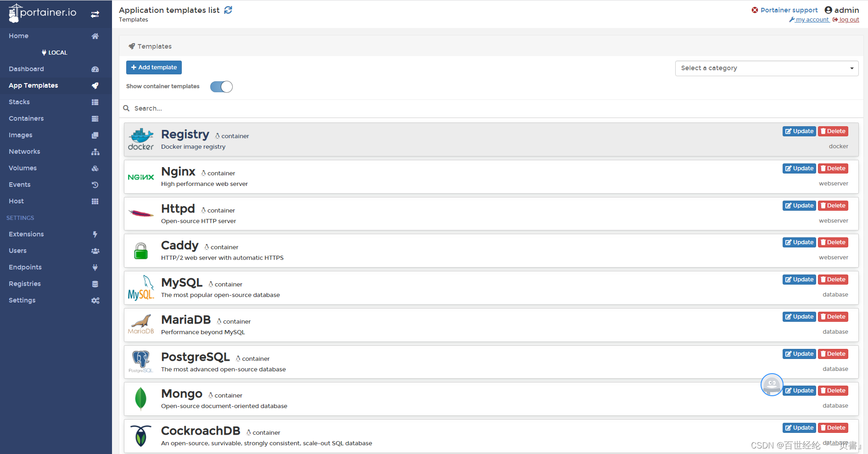868x454 pixels.
Task: Update the Registry template
Action: tap(799, 131)
